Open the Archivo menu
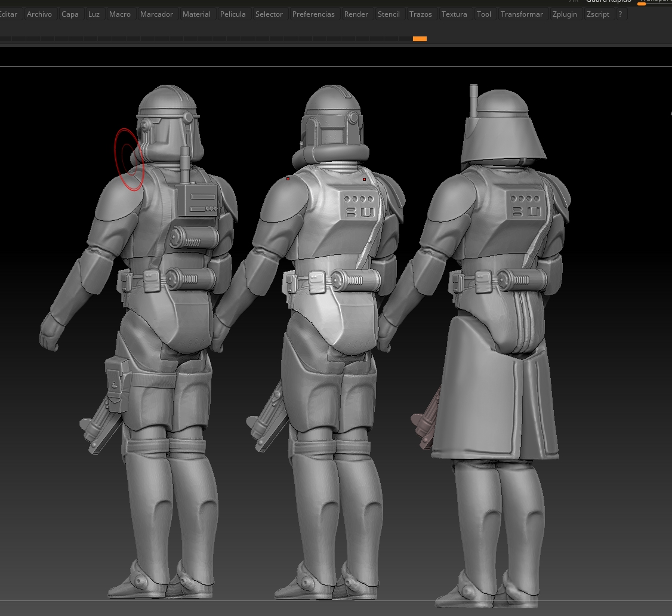 pos(39,14)
